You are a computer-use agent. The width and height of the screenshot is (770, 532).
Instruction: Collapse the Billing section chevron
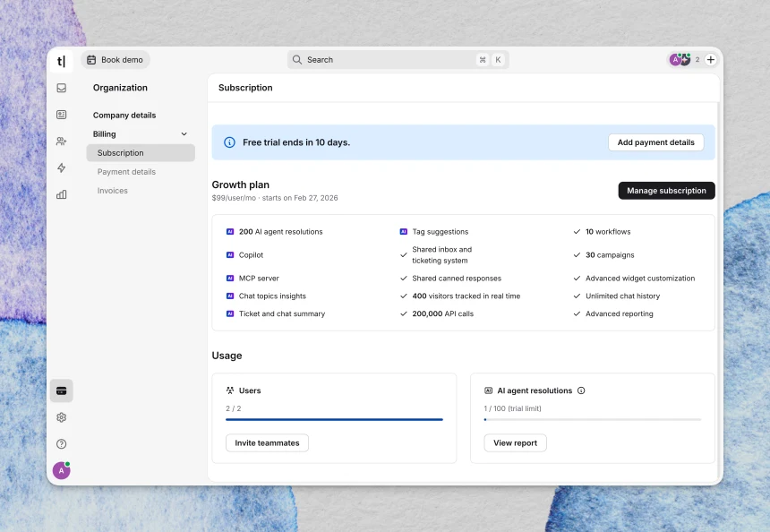point(184,134)
